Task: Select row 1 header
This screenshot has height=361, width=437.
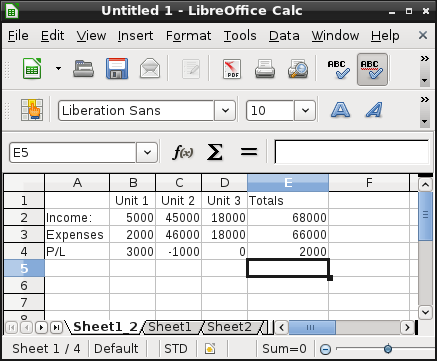Action: pos(24,200)
